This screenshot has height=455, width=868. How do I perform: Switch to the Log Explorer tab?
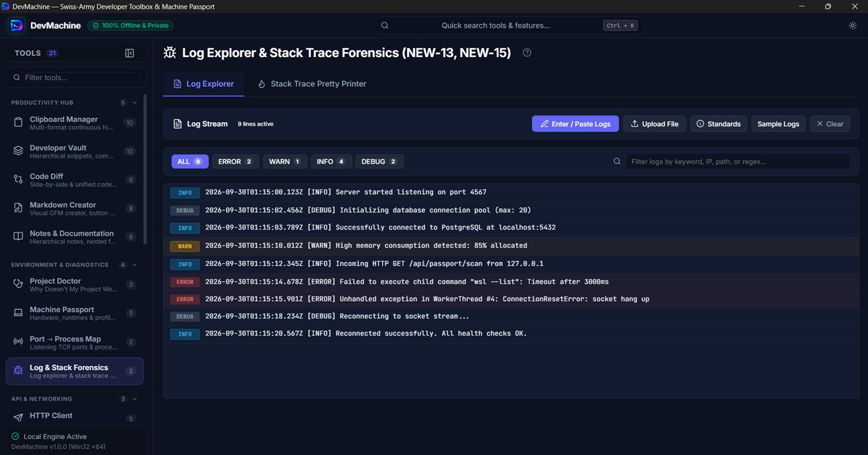[204, 84]
